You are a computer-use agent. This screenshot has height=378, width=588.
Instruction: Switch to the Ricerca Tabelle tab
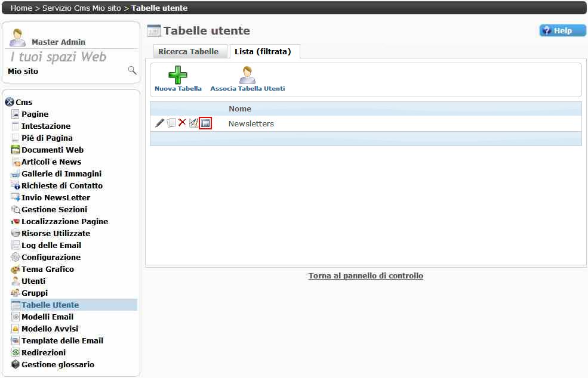click(188, 52)
